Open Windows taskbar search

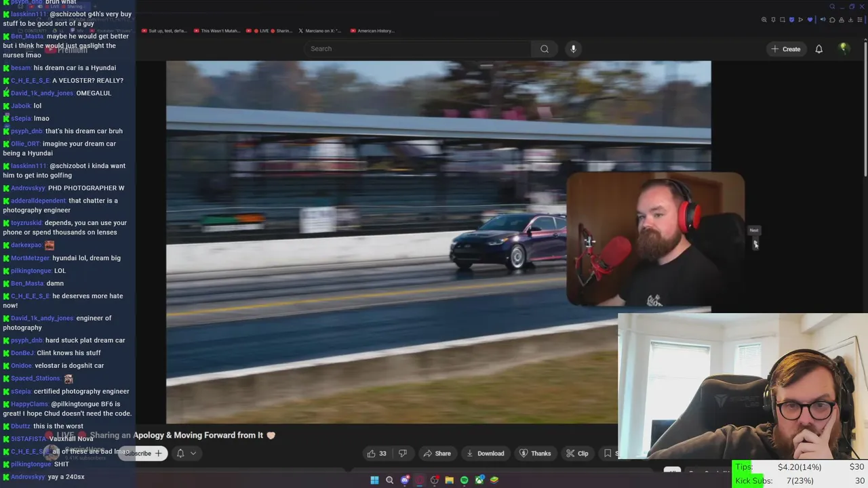(x=389, y=480)
